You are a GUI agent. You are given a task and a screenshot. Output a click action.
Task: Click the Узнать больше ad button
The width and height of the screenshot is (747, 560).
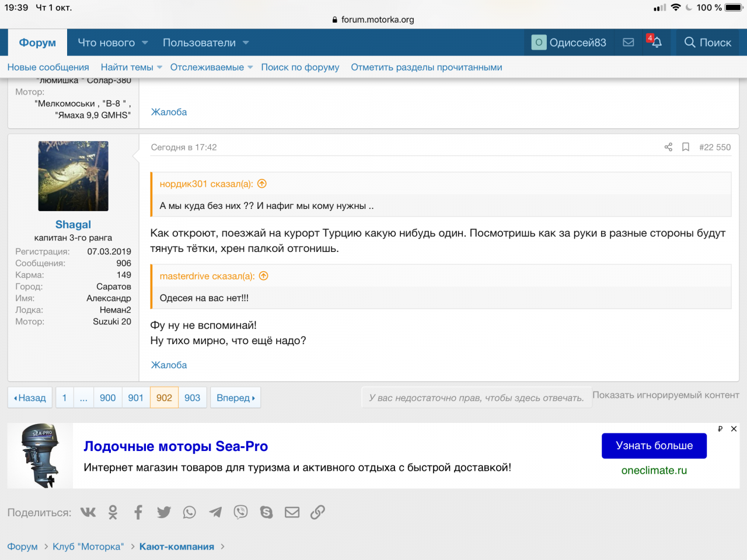[654, 446]
